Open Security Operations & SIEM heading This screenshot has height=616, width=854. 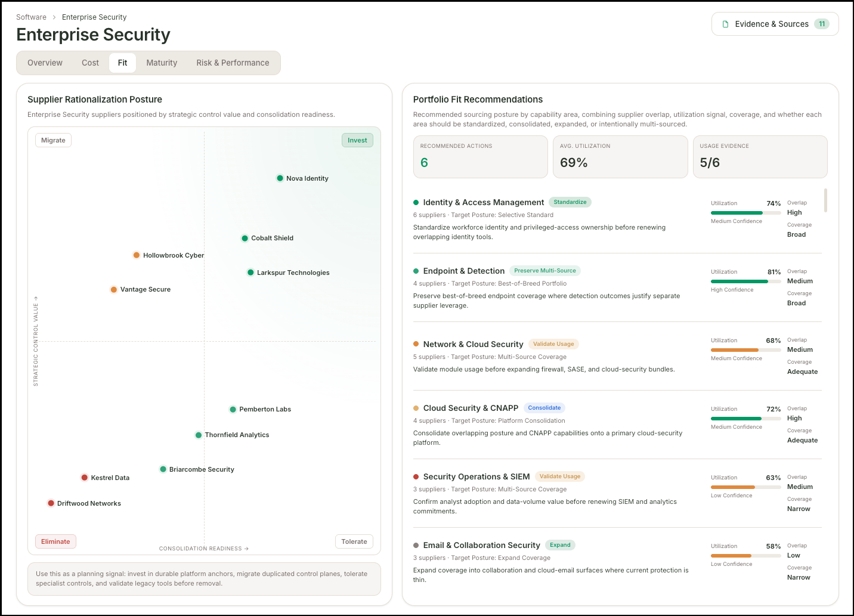tap(476, 477)
